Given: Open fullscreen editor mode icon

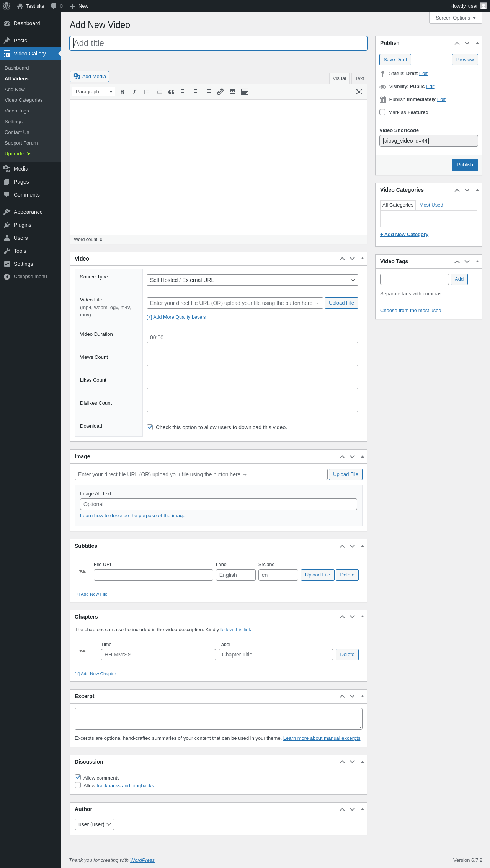Looking at the screenshot, I should click(359, 92).
